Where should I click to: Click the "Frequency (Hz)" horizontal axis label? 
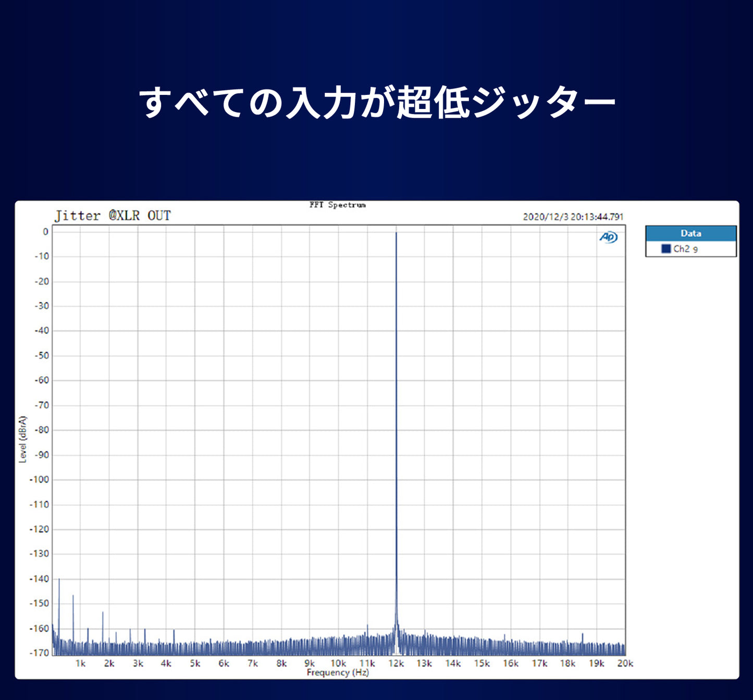point(337,672)
